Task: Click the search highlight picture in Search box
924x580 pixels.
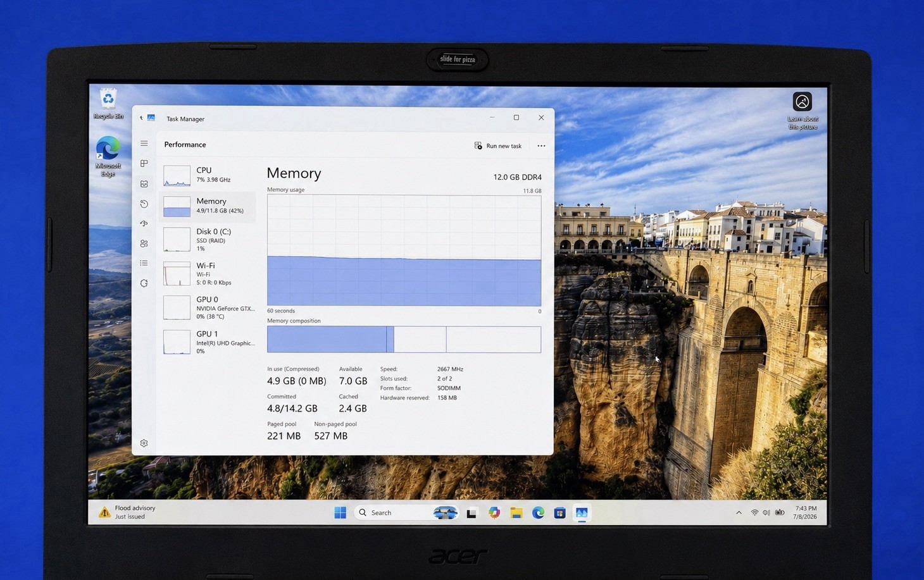Action: point(446,512)
